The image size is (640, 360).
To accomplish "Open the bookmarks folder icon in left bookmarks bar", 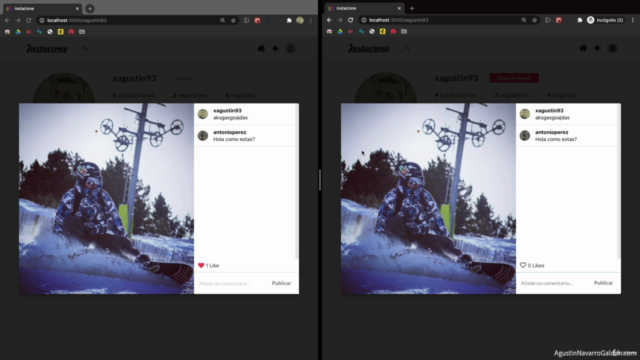I will coord(82,31).
